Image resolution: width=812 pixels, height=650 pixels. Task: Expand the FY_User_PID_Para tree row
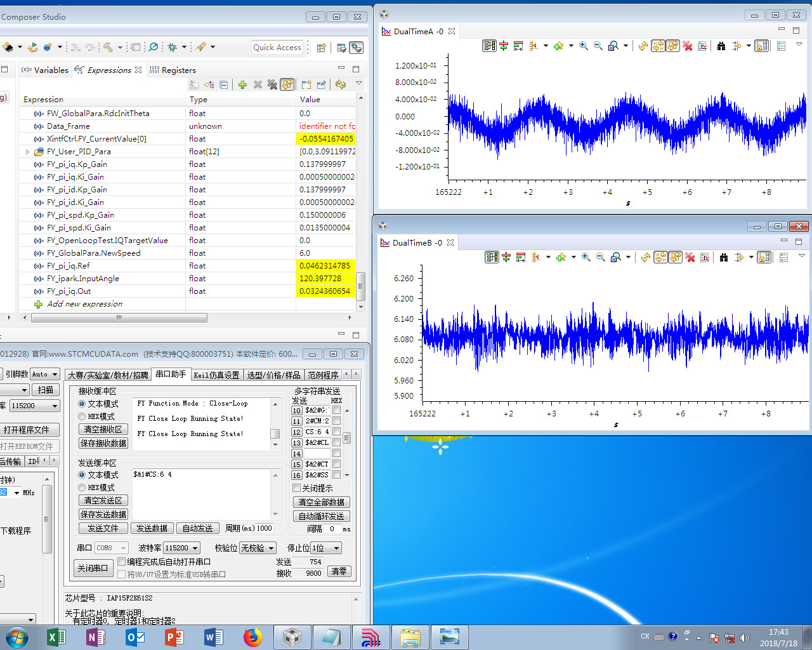(x=27, y=152)
